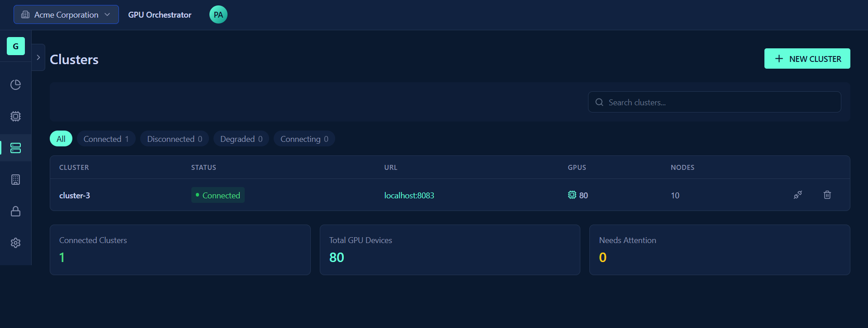Open the PA user avatar
Viewport: 868px width, 328px height.
218,15
